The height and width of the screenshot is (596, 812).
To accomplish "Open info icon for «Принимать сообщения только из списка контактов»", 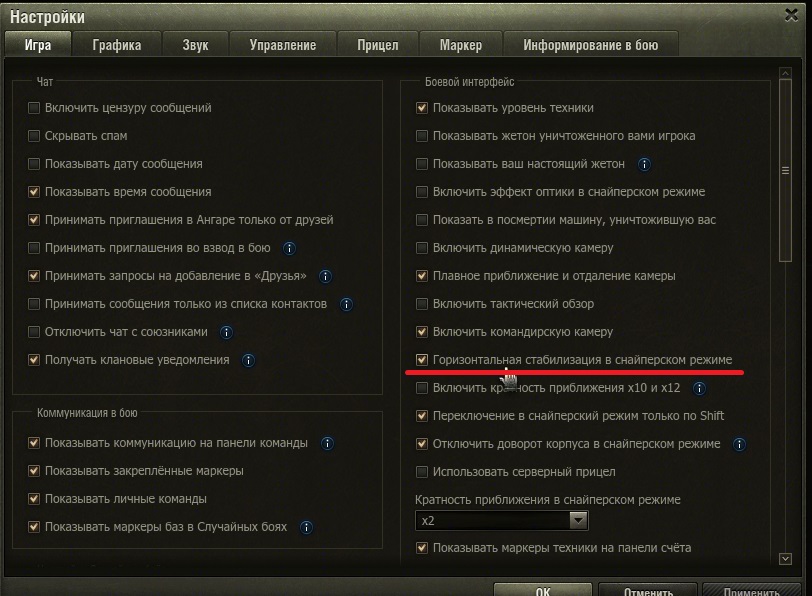I will (x=346, y=304).
